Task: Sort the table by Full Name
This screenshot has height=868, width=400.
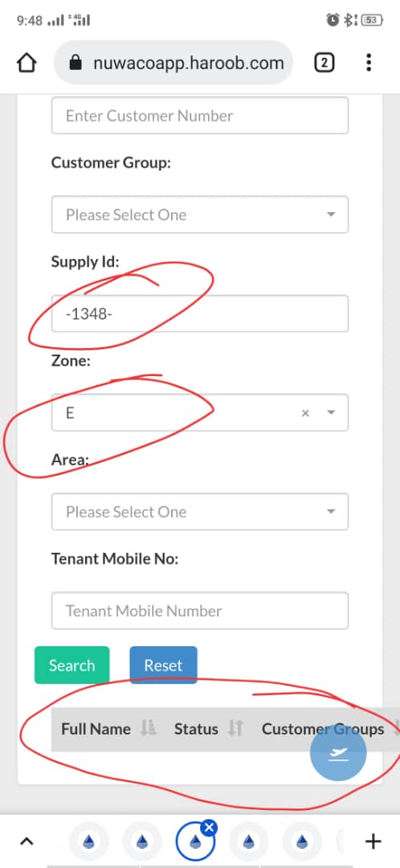Action: (96, 729)
